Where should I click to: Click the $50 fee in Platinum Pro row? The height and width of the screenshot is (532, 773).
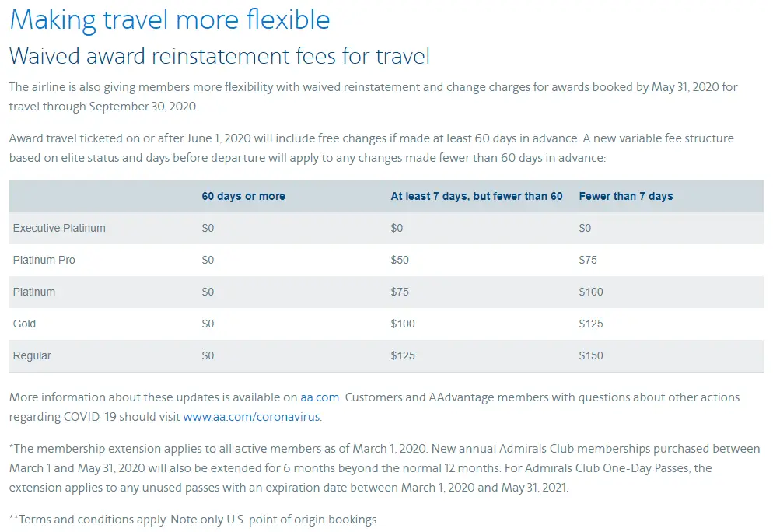pyautogui.click(x=399, y=260)
